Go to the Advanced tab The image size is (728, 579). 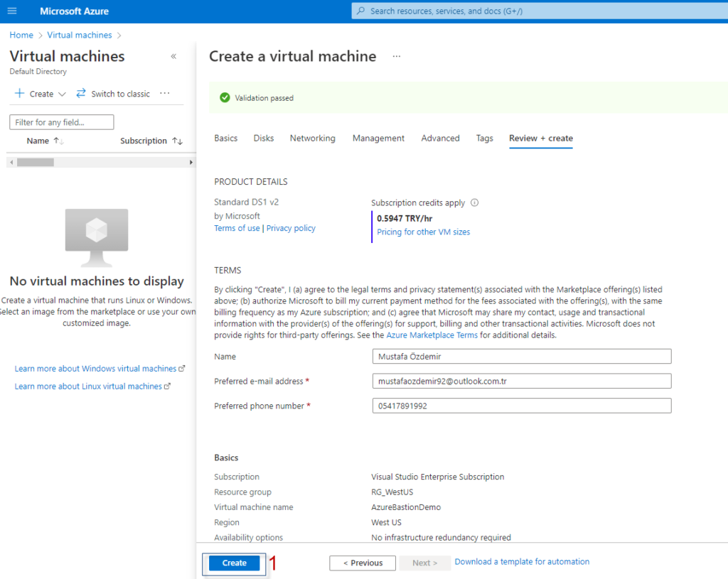pyautogui.click(x=440, y=139)
